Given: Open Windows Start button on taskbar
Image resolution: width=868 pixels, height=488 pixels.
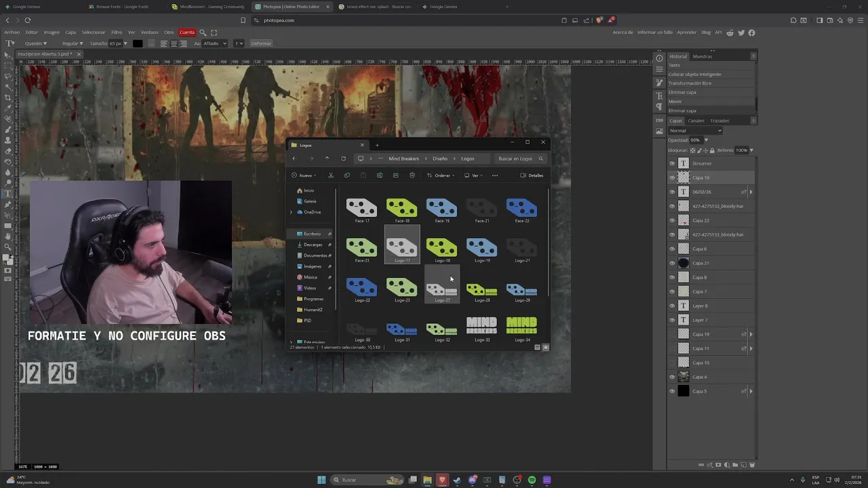Looking at the screenshot, I should (x=321, y=480).
